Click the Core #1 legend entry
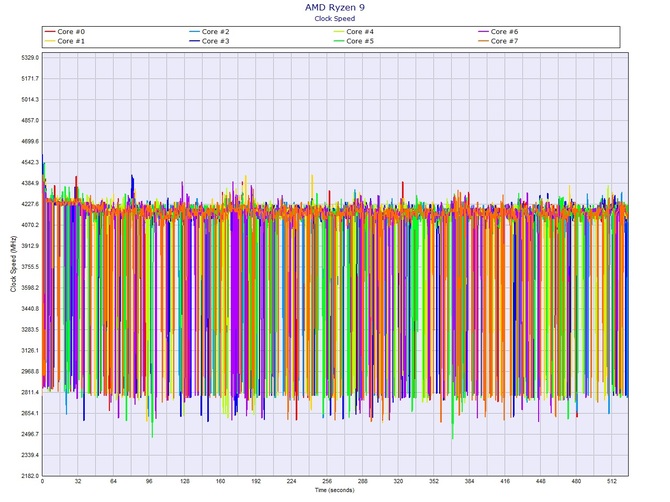Screen dimensions: 670x502 (65, 41)
